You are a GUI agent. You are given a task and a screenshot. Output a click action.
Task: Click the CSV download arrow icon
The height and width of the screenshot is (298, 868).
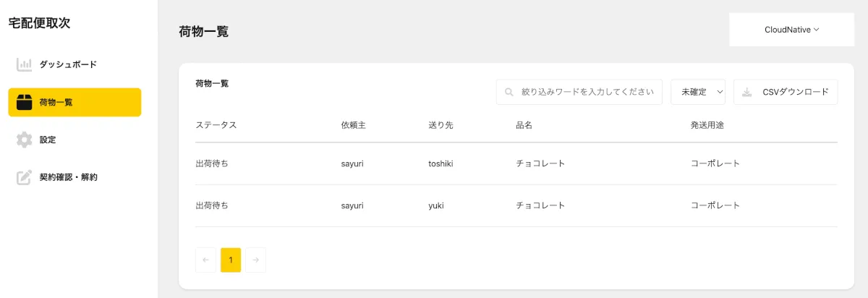(x=747, y=93)
